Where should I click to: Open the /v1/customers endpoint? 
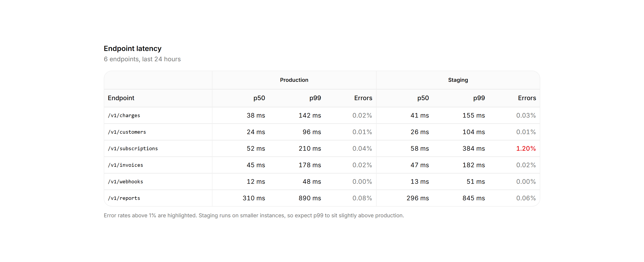point(127,132)
